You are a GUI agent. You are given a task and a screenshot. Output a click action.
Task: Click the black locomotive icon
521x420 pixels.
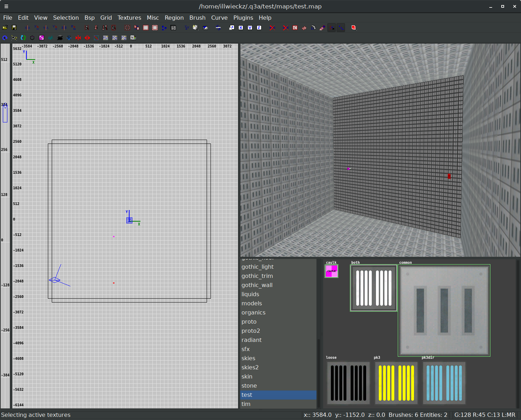pyautogui.click(x=60, y=38)
